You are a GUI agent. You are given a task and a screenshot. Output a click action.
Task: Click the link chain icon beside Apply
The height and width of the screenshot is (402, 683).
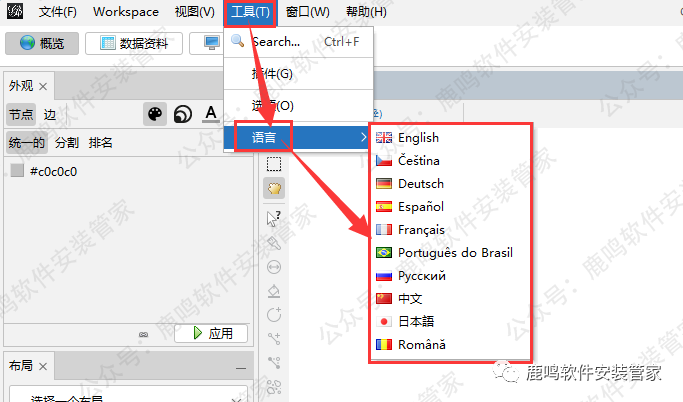143,333
